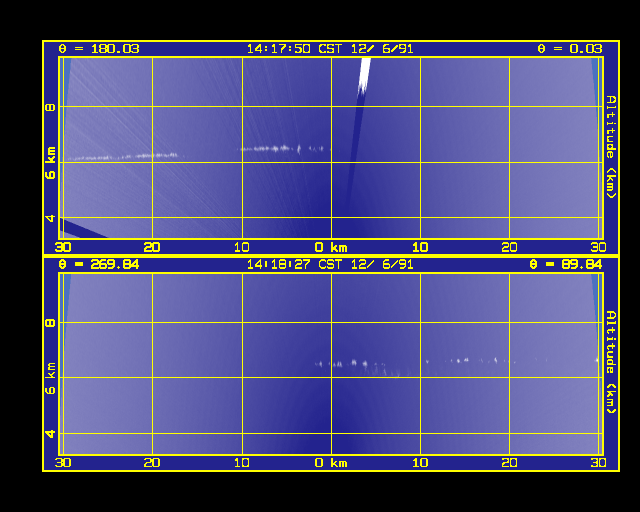
Task: Click the right-side 20 range label under the lower panel
Action: [x=509, y=463]
